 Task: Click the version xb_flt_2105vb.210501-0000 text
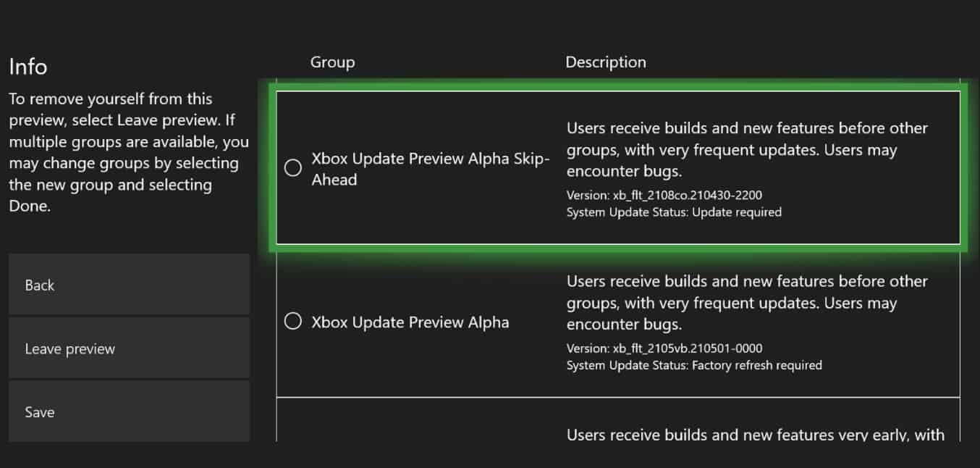pyautogui.click(x=664, y=348)
